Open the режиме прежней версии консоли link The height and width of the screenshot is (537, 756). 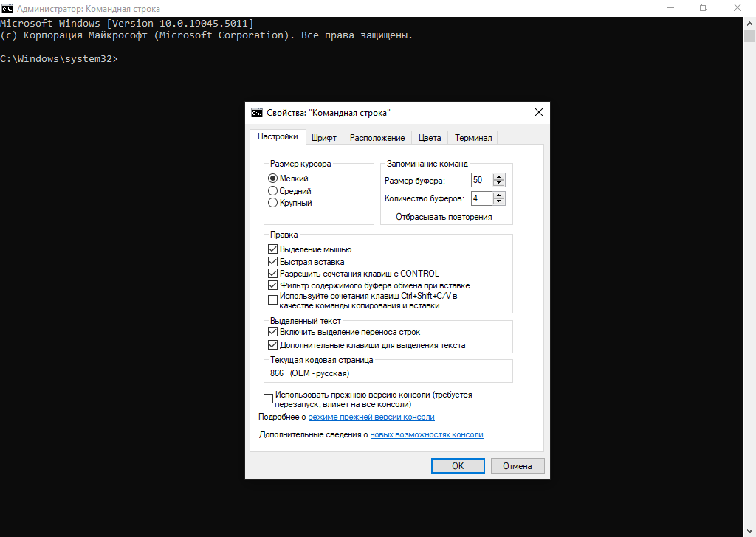pos(371,417)
